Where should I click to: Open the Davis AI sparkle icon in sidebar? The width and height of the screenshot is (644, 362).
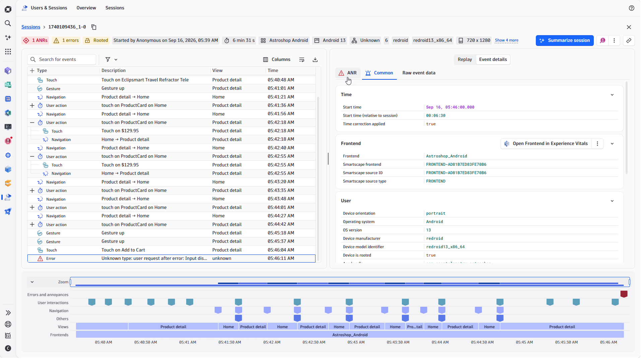tap(8, 38)
